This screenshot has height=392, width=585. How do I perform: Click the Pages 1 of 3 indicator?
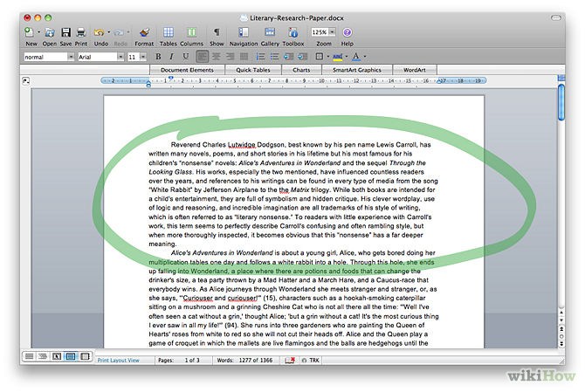[179, 361]
